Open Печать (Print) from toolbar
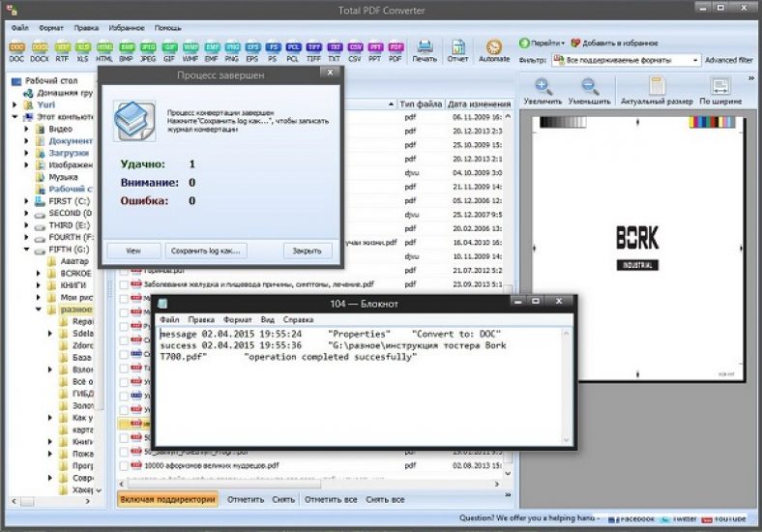Viewport: 762px width, 532px height. pyautogui.click(x=425, y=51)
